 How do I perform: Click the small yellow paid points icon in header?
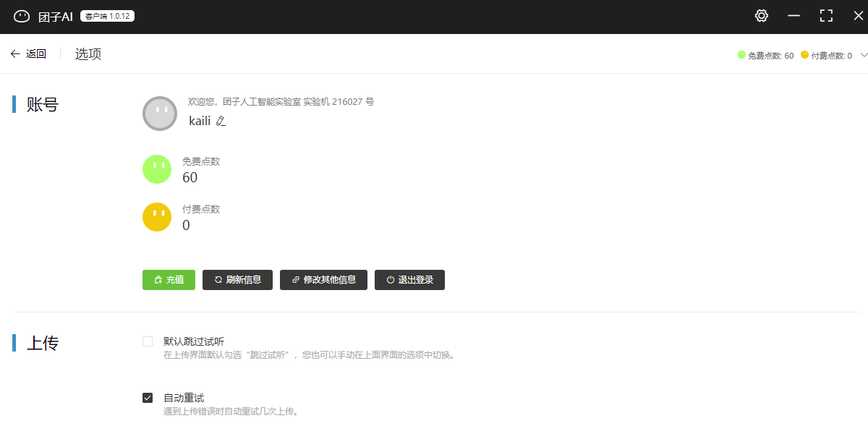point(805,55)
